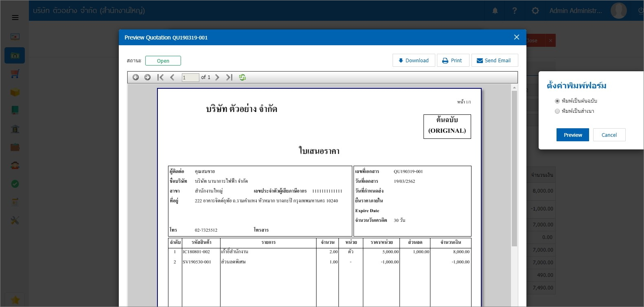Click the scrollbar up arrow in preview

tap(514, 88)
